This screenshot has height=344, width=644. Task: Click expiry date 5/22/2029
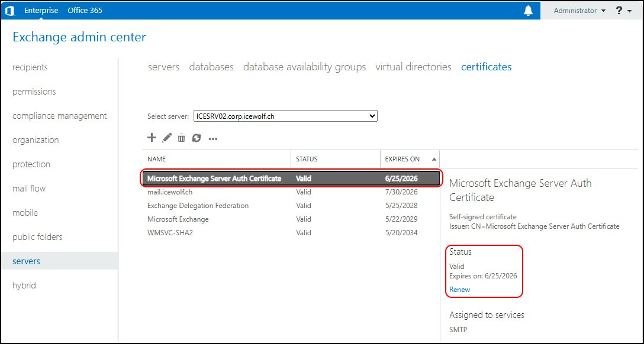point(401,219)
